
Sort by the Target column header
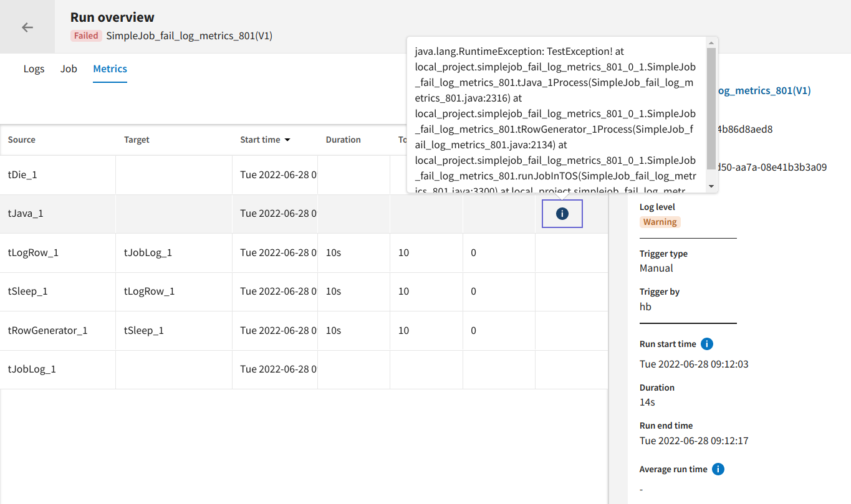point(137,140)
